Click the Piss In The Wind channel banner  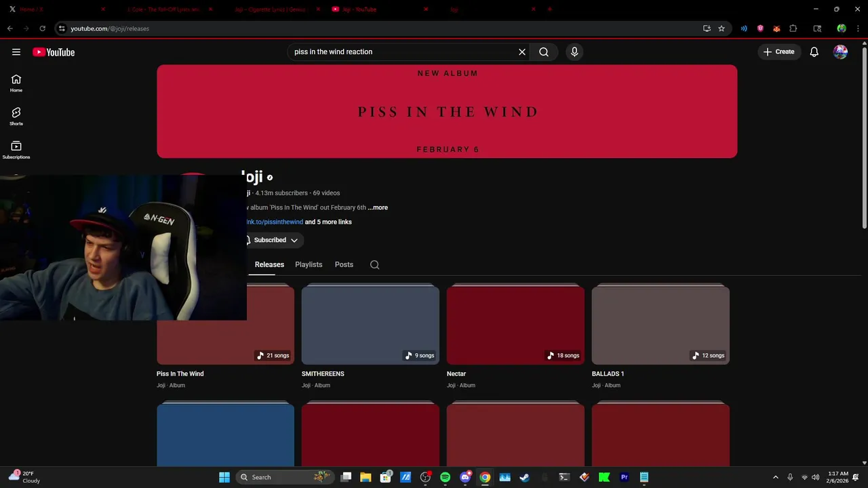[x=447, y=112]
